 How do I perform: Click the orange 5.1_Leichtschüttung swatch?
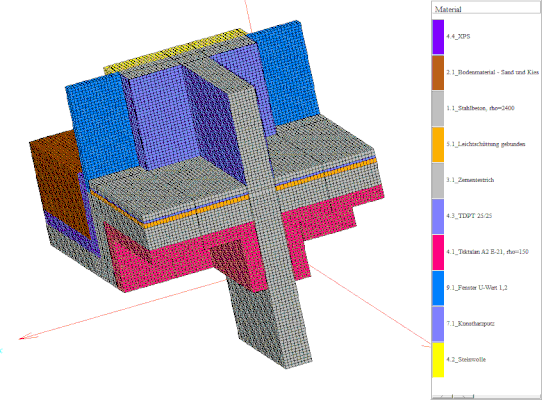[x=438, y=145]
